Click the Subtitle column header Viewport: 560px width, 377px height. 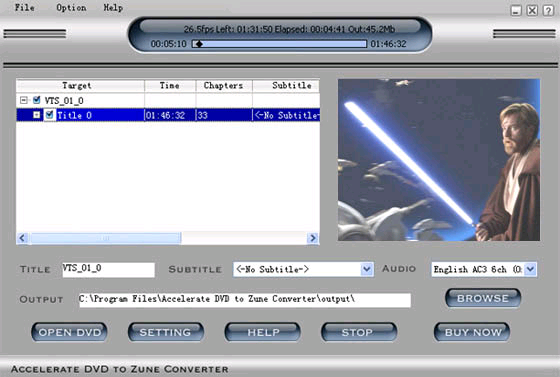coord(286,86)
